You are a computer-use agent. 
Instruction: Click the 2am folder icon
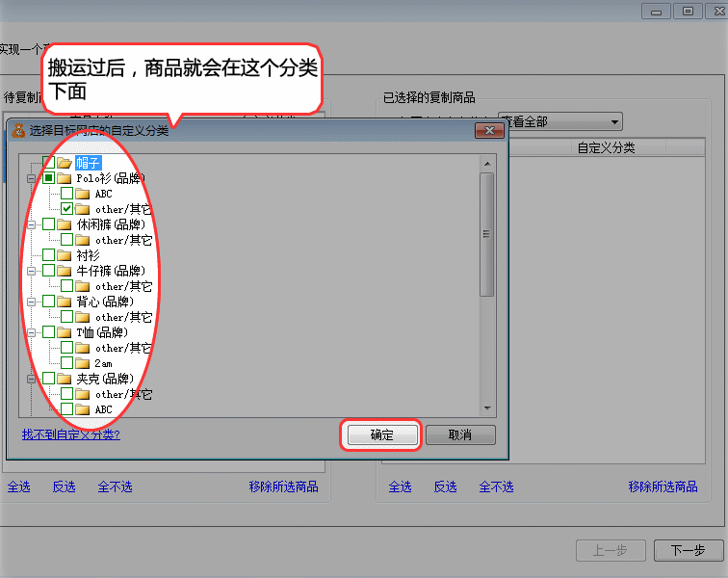coord(82,363)
